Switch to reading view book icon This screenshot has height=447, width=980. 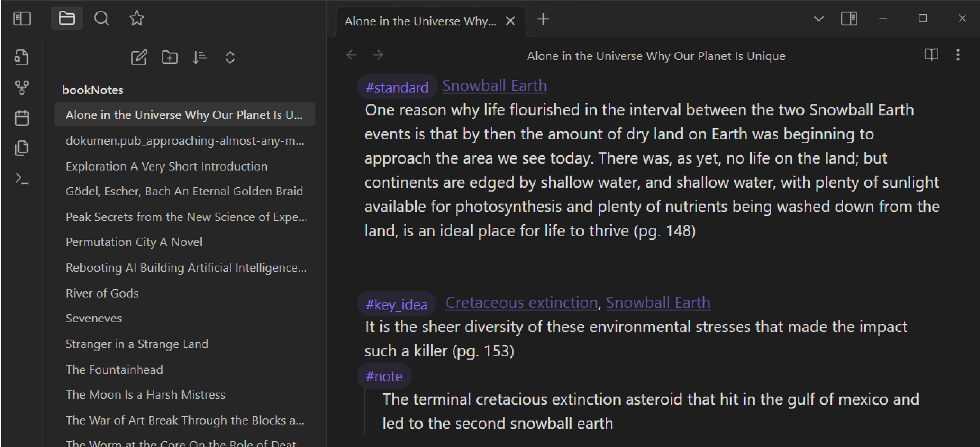point(931,55)
